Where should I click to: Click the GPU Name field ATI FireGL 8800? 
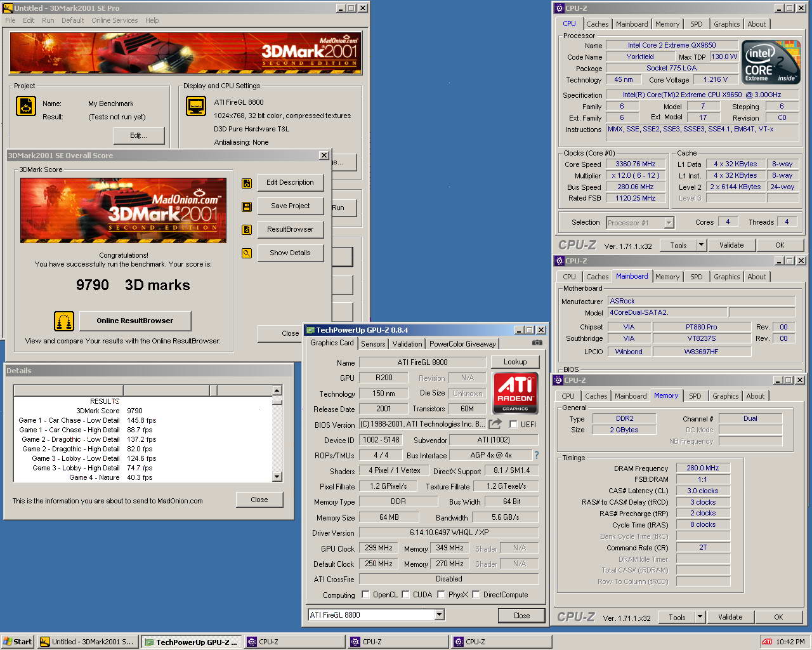tap(422, 362)
